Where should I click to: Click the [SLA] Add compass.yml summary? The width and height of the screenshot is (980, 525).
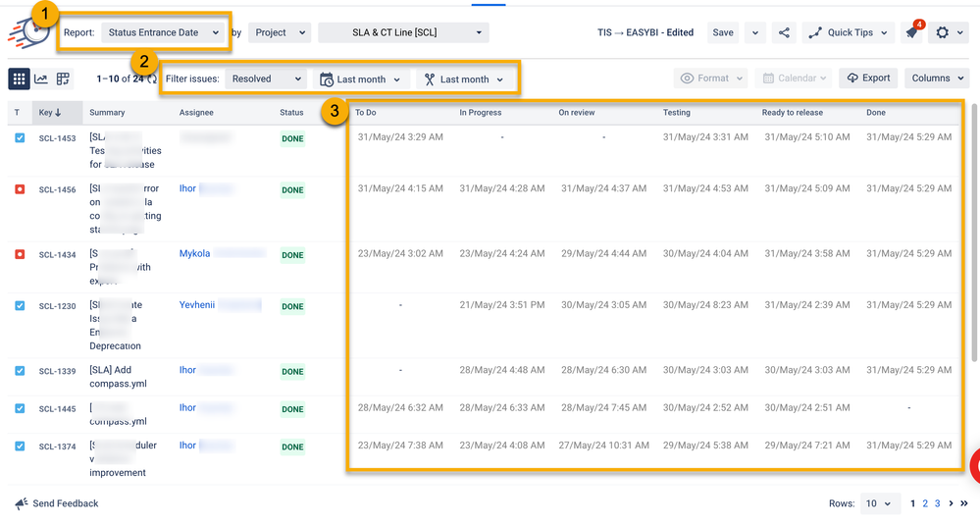click(118, 376)
